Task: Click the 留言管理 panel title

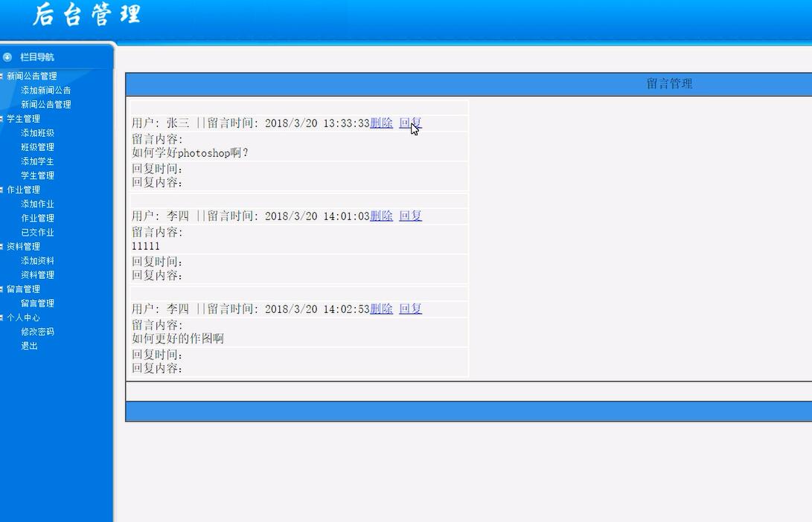Action: point(669,84)
